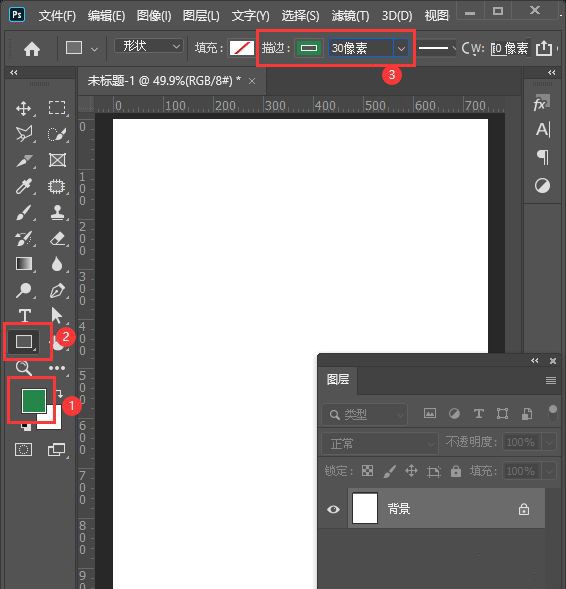Toggle visibility of the 背景 layer
566x589 pixels.
[x=333, y=509]
